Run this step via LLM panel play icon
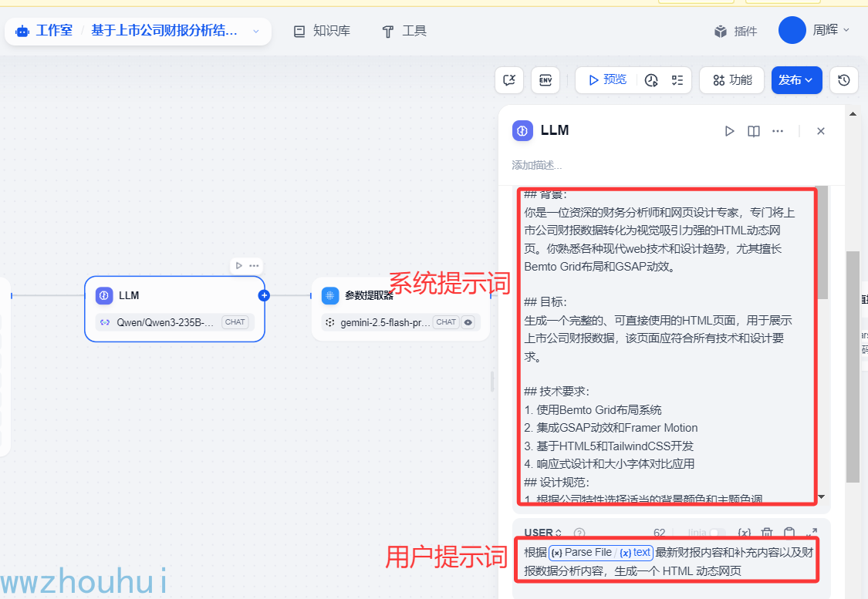 pyautogui.click(x=729, y=131)
